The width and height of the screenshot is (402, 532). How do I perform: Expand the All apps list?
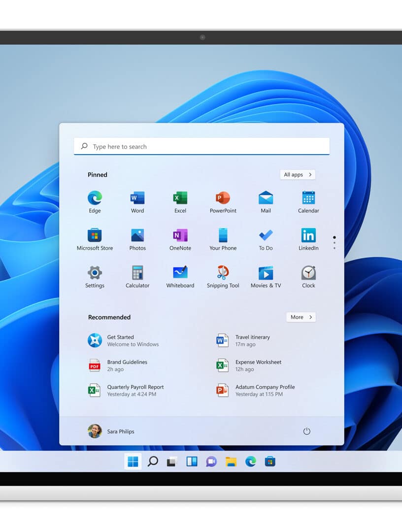[x=298, y=174]
